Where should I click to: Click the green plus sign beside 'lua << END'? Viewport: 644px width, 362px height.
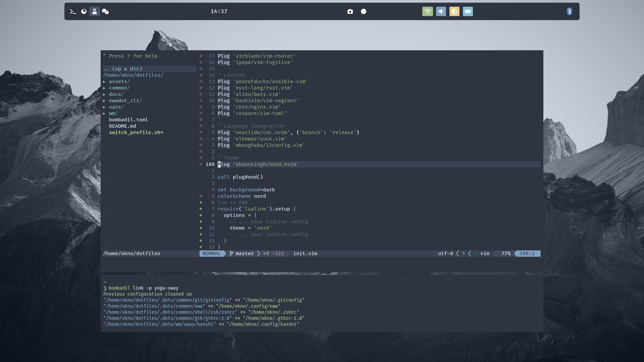201,202
